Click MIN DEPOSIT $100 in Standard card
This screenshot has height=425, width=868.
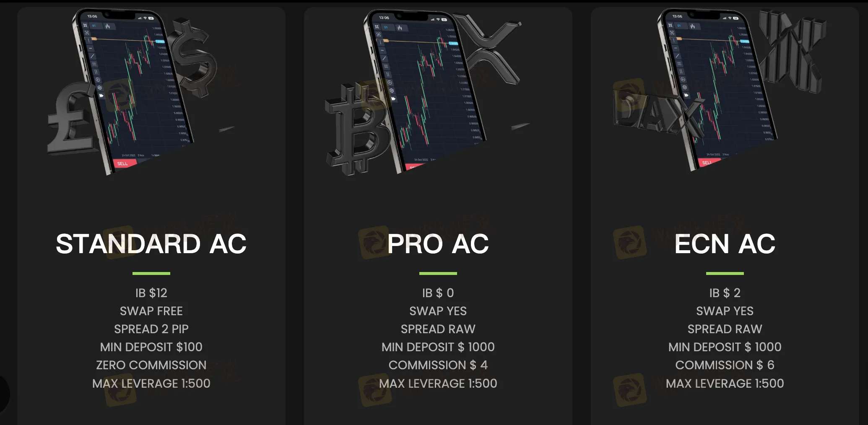151,347
